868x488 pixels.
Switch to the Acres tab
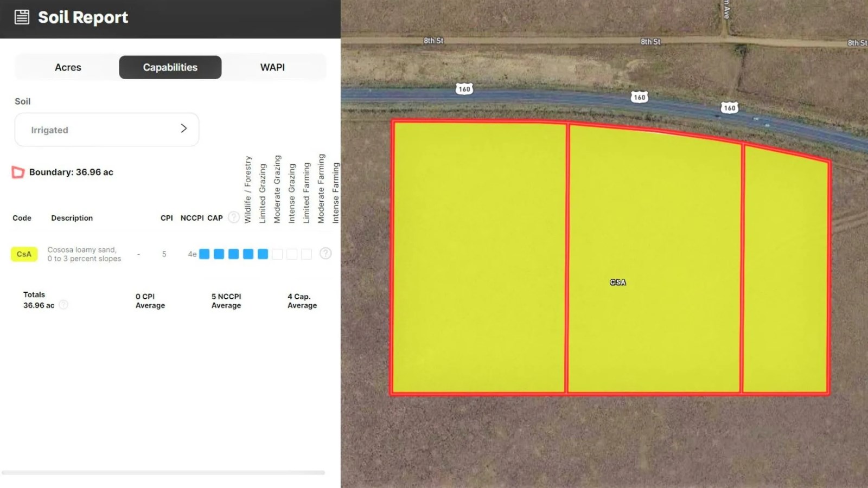click(68, 67)
